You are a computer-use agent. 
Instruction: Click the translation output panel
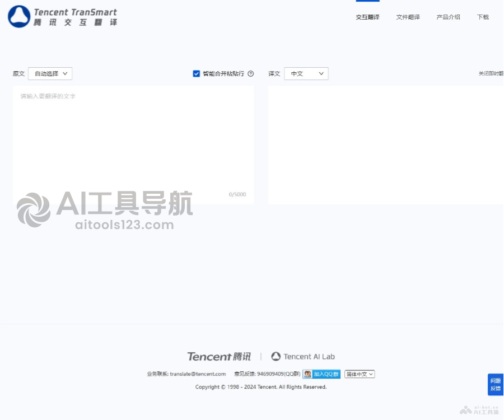[x=386, y=145]
